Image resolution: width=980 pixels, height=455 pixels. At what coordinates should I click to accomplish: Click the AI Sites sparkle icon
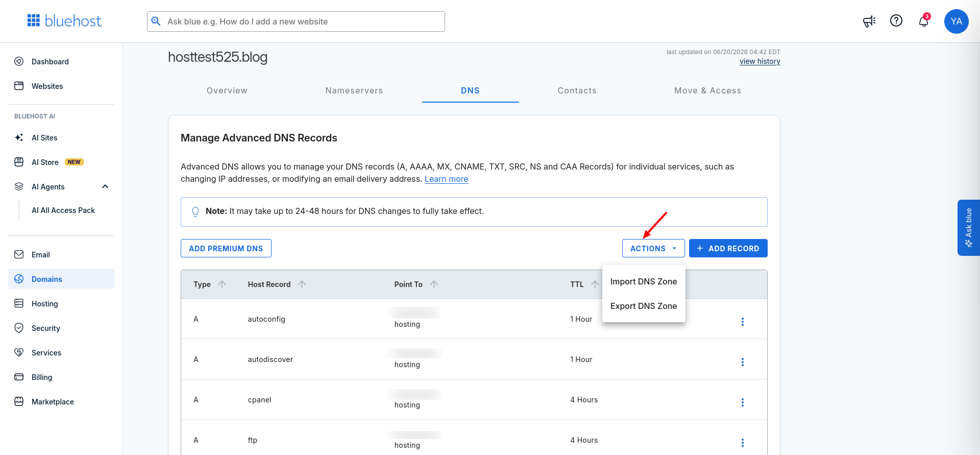(x=19, y=137)
